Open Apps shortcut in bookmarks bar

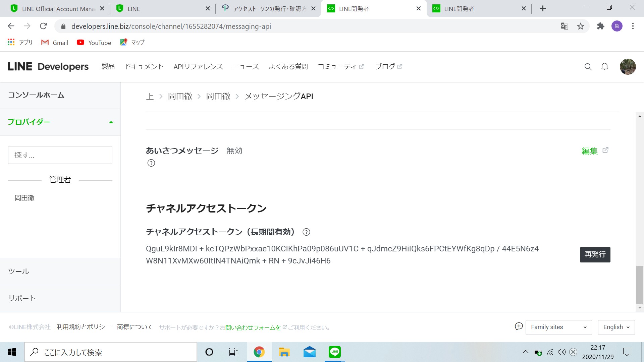click(x=20, y=43)
